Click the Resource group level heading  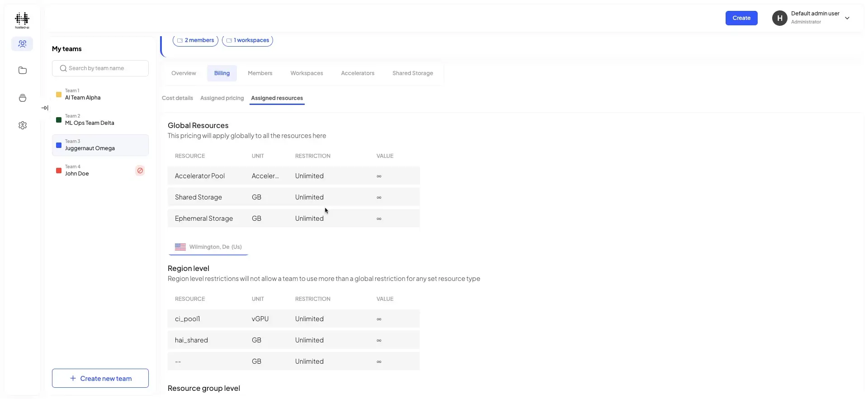[204, 388]
